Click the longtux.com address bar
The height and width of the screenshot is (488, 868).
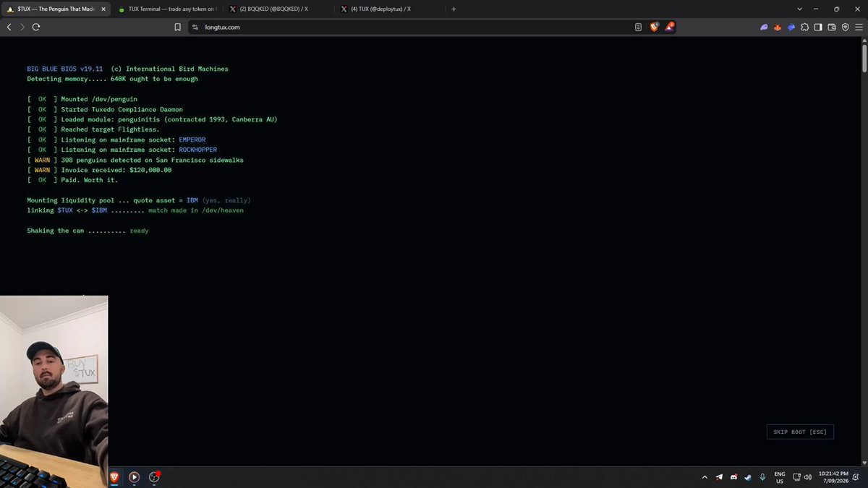click(x=412, y=27)
